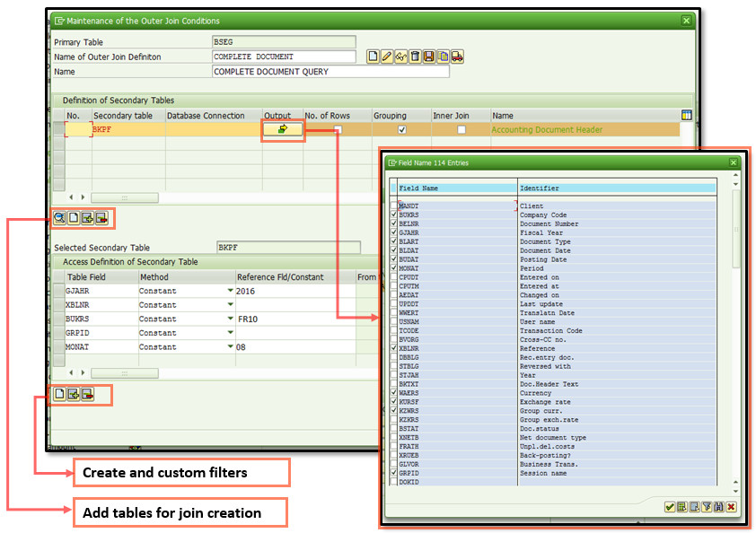Toggle the Grouping checkbox for BKPF
This screenshot has height=533, width=756.
pyautogui.click(x=402, y=130)
